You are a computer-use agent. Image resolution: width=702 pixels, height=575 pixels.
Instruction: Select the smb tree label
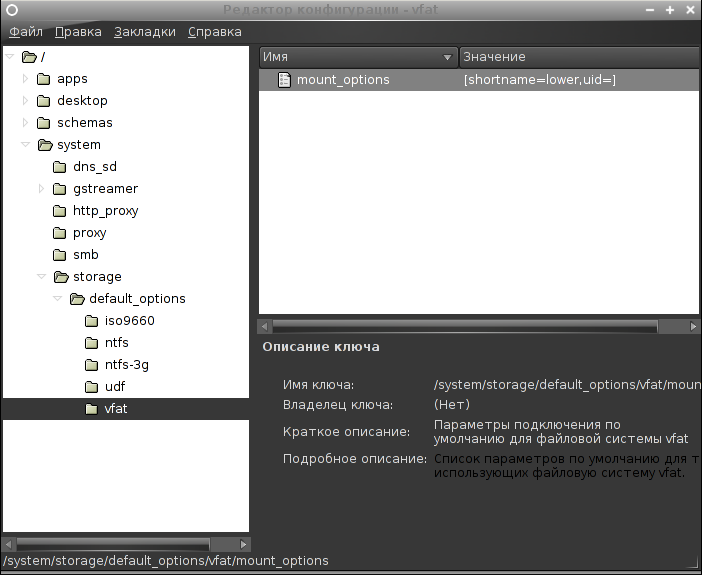pos(86,254)
